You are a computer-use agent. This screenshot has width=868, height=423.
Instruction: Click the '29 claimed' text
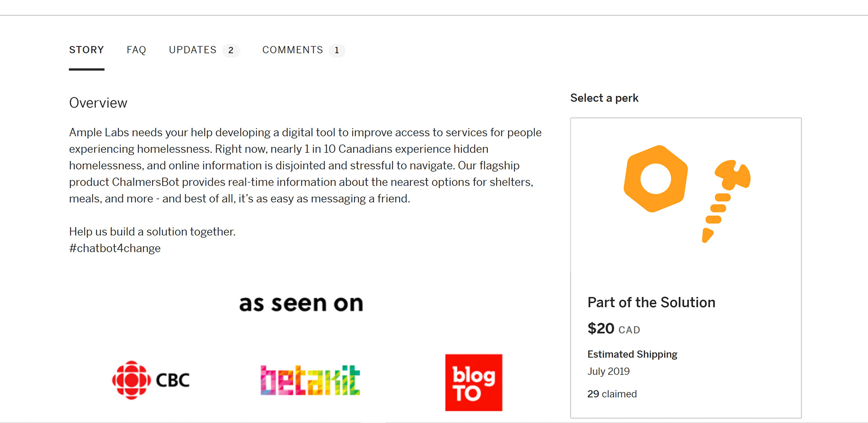pyautogui.click(x=612, y=394)
